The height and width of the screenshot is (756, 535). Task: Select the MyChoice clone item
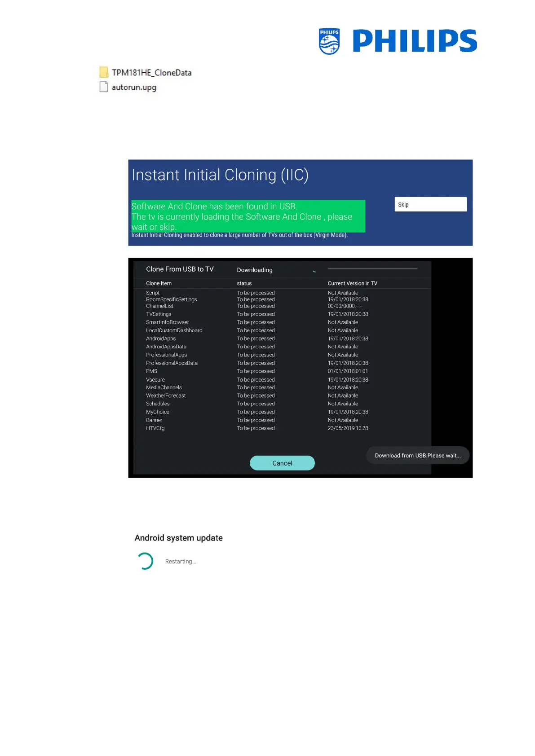tap(158, 412)
